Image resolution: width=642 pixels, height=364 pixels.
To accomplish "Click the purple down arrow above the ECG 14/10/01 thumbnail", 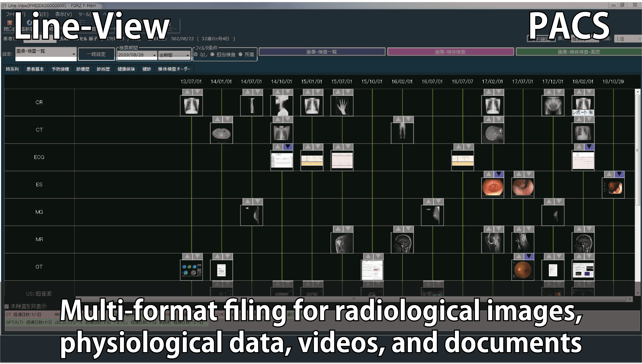I will click(x=288, y=147).
